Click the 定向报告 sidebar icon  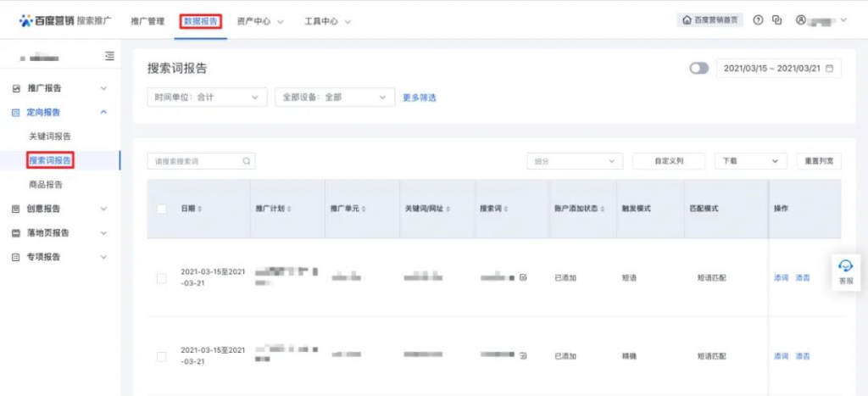pyautogui.click(x=16, y=113)
